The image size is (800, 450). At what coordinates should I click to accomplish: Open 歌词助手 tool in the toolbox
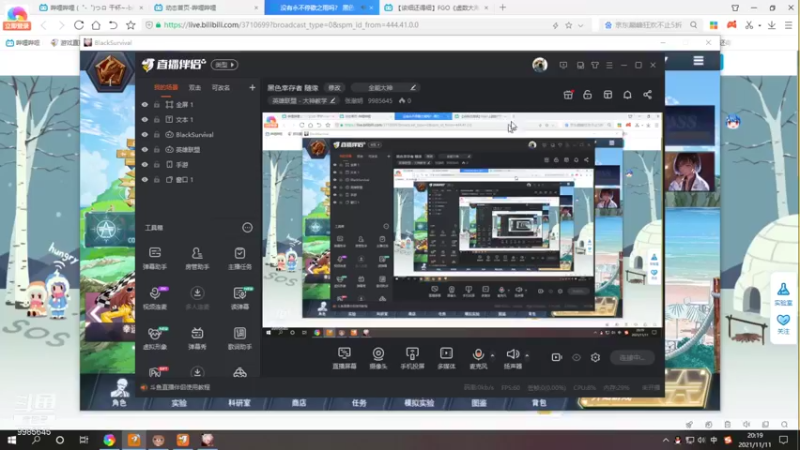tap(239, 338)
